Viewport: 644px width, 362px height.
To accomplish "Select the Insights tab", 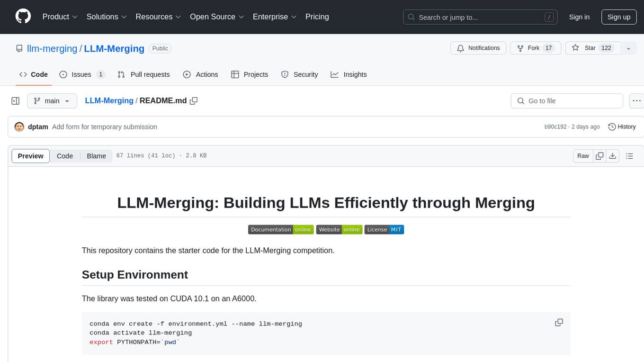I will 349,74.
